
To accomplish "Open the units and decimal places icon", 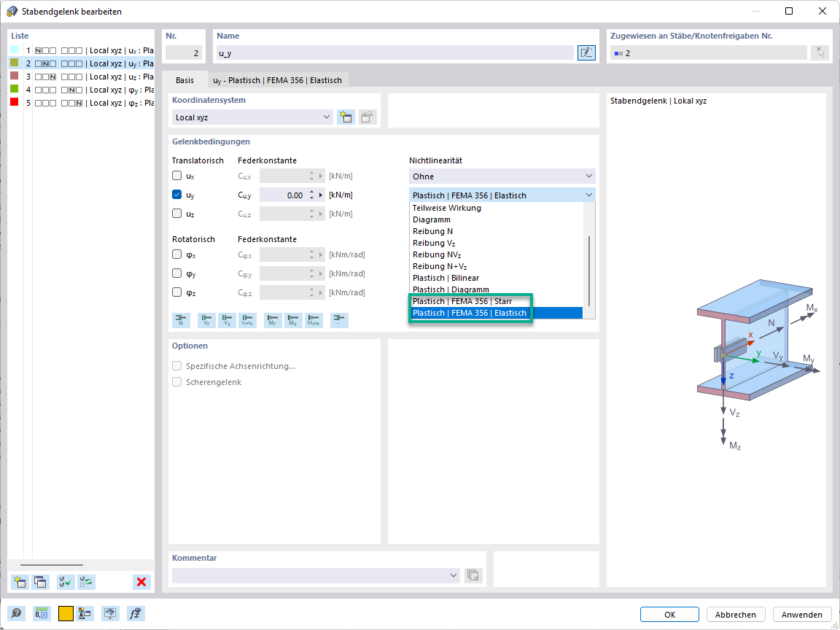I will click(x=42, y=614).
